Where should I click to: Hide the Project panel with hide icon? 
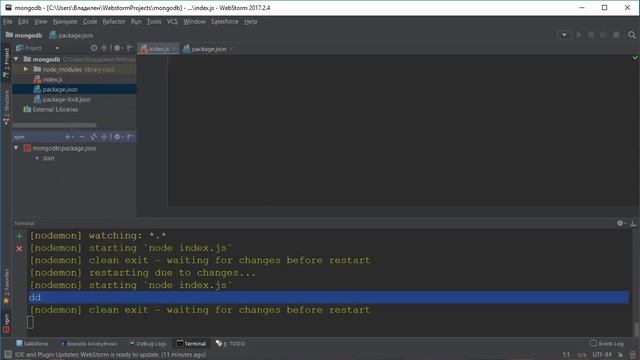coord(130,48)
